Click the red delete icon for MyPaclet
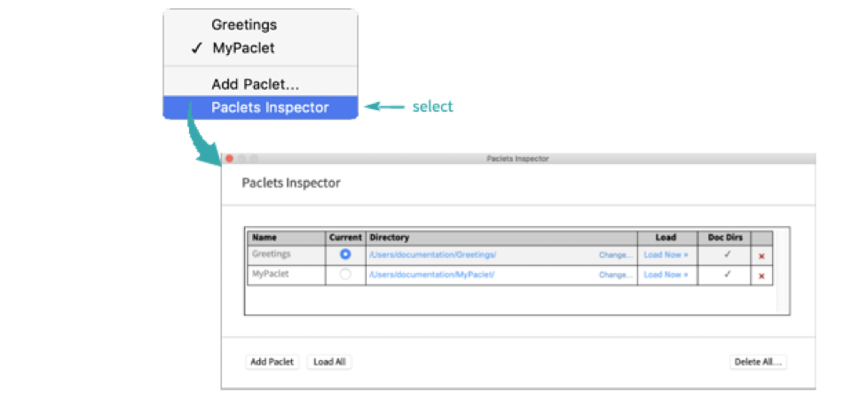 [x=761, y=276]
